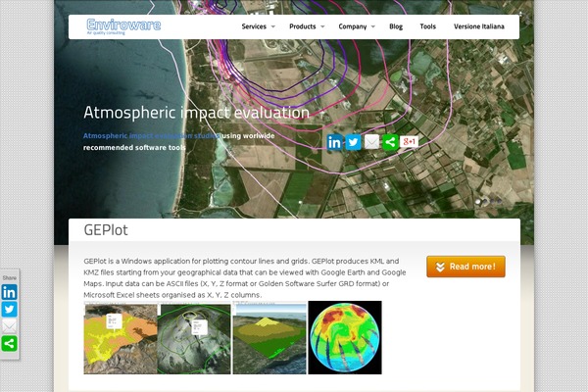The height and width of the screenshot is (392, 588).
Task: Share on LinkedIn from the hero banner
Action: tap(334, 142)
